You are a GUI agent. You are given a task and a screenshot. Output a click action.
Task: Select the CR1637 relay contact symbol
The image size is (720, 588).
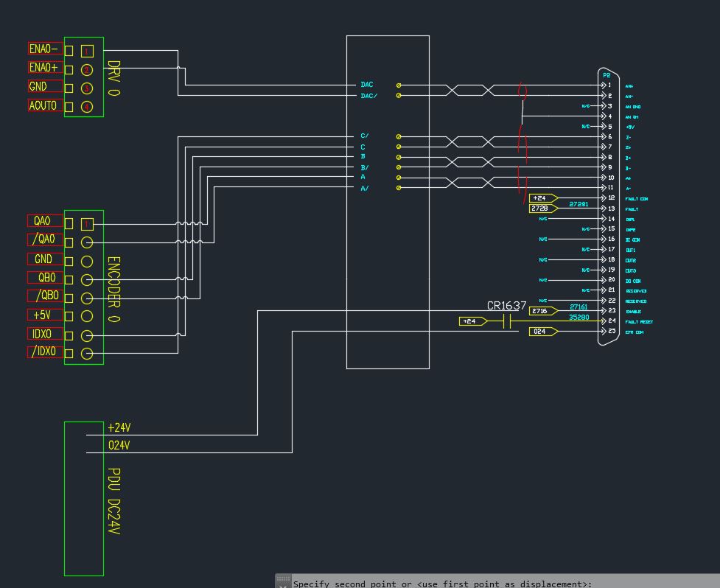click(x=507, y=321)
